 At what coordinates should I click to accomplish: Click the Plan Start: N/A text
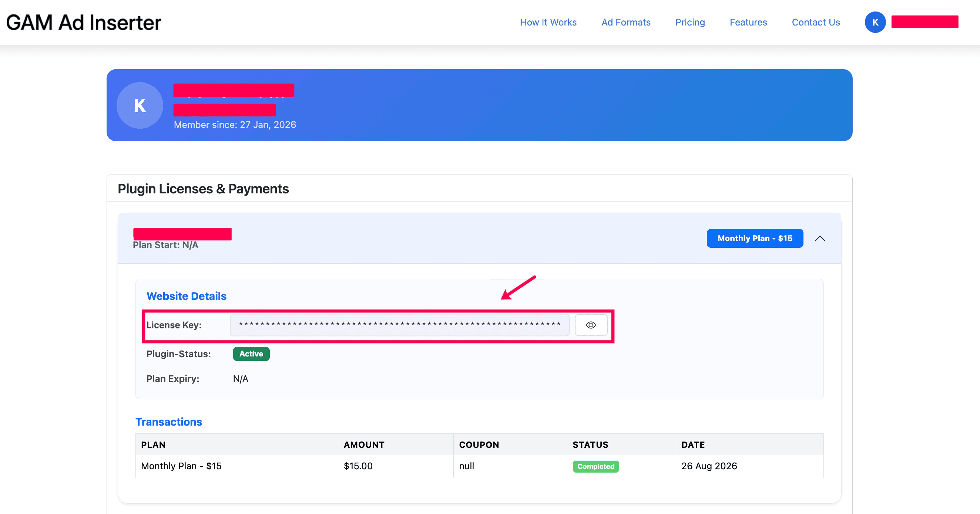pos(165,245)
